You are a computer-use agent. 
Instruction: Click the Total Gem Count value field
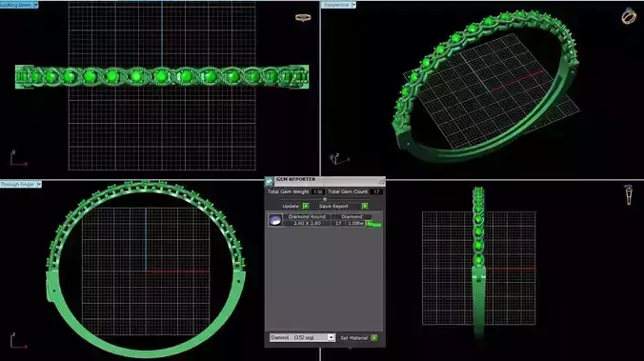376,191
